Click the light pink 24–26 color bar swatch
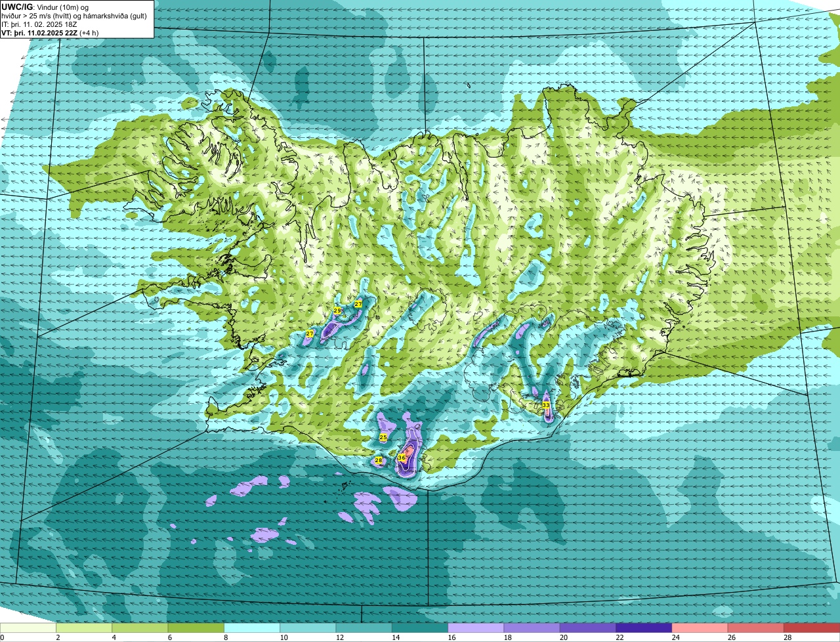 (700, 628)
